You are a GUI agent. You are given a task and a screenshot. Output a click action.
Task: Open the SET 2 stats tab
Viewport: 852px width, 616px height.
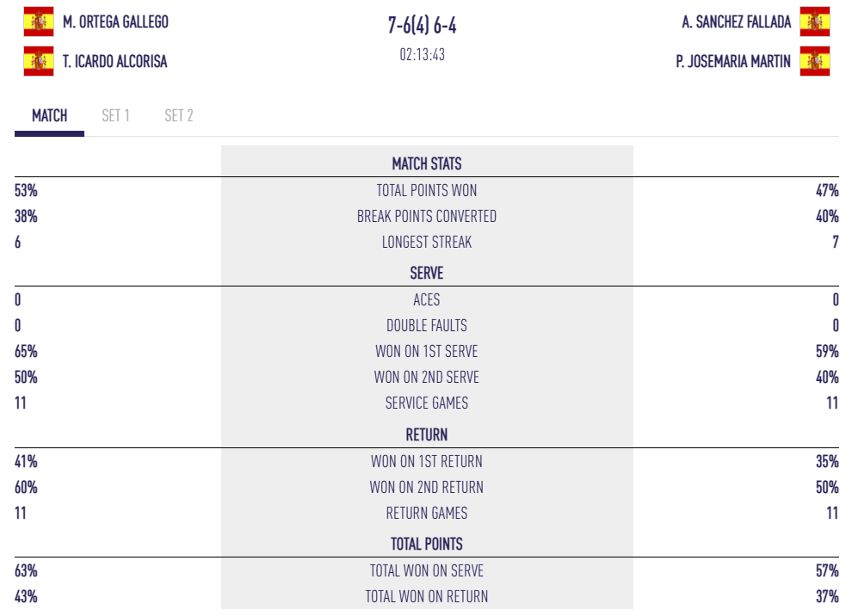pos(179,115)
